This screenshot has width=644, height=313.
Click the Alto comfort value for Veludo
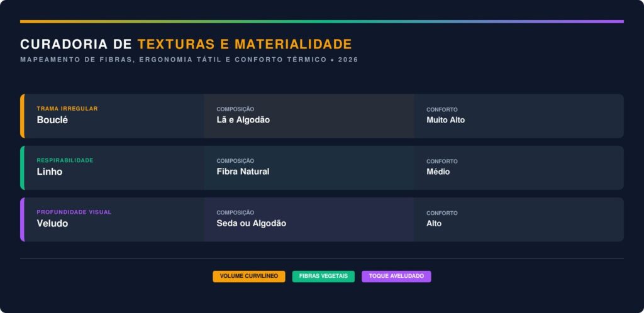click(434, 224)
